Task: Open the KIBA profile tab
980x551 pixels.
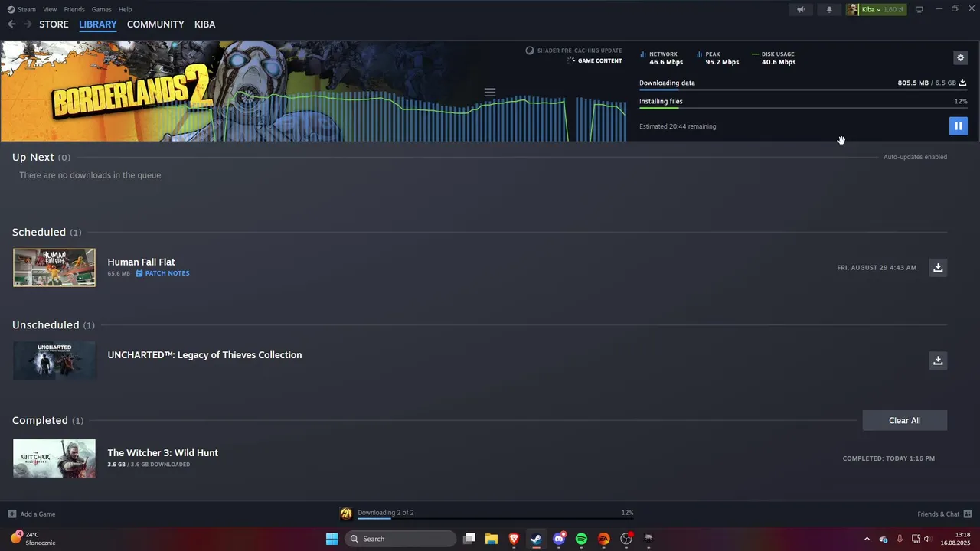Action: [x=204, y=24]
